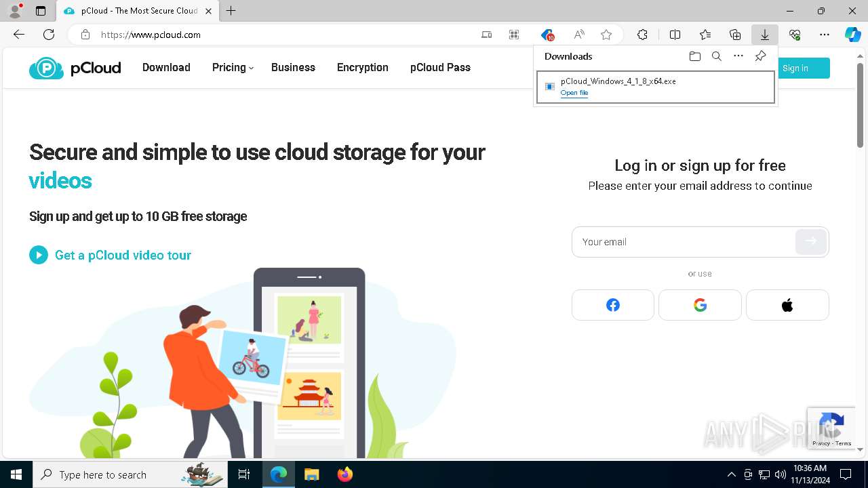Toggle the Downloads toolbar button
This screenshot has width=868, height=488.
click(x=765, y=35)
